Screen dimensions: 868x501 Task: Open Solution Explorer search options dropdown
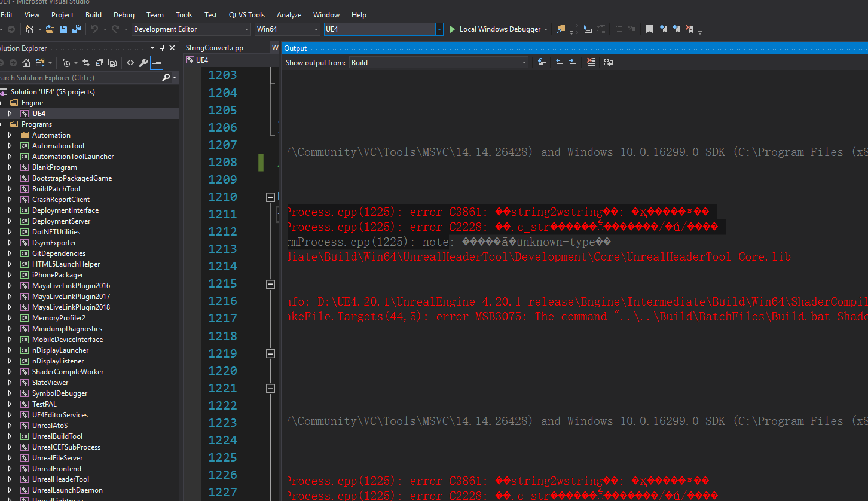[175, 78]
